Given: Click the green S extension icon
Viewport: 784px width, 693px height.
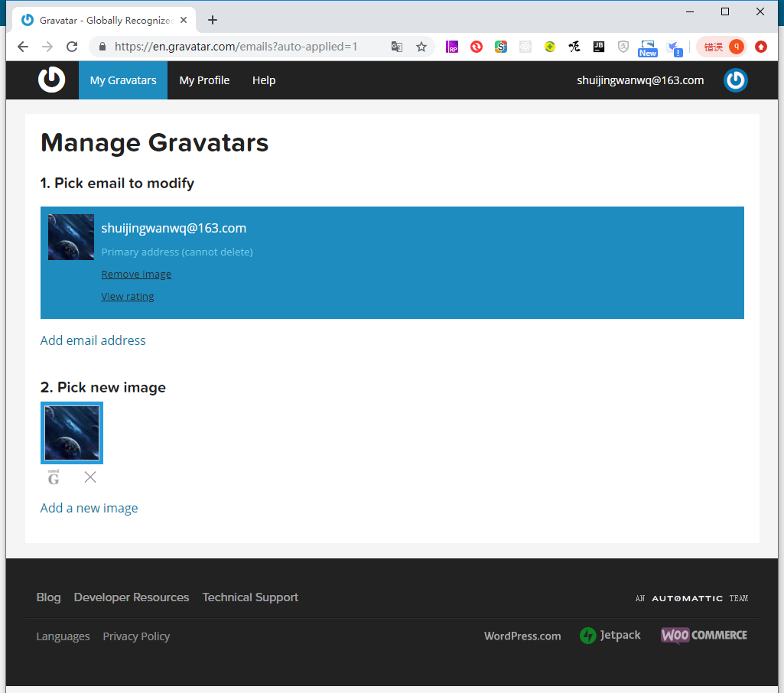Looking at the screenshot, I should click(x=501, y=47).
